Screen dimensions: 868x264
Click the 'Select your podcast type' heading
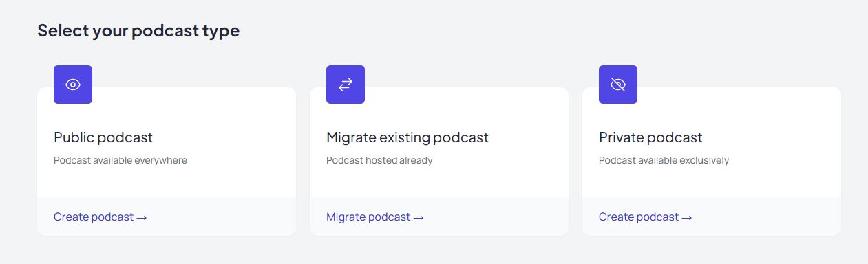point(138,30)
